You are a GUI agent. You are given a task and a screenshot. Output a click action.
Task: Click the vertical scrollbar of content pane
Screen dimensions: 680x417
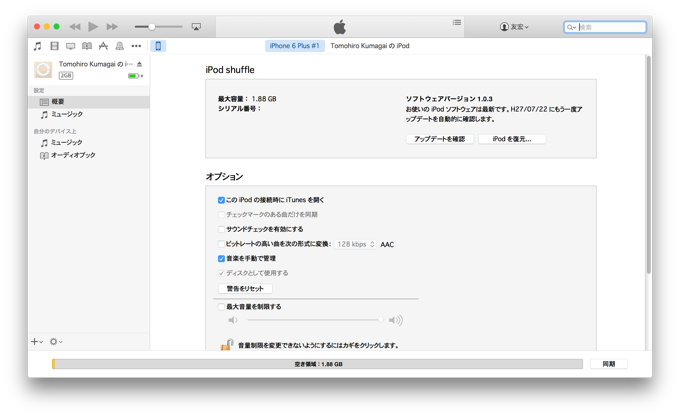(x=649, y=165)
